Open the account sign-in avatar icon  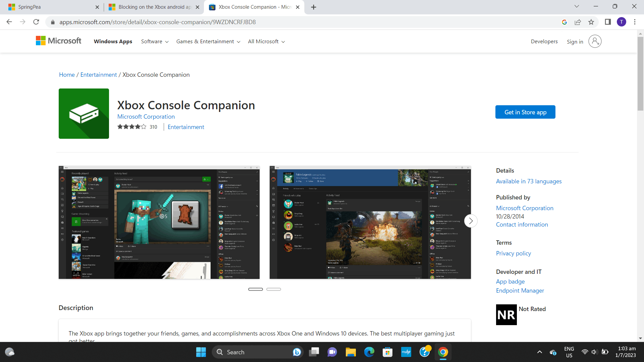click(x=595, y=41)
